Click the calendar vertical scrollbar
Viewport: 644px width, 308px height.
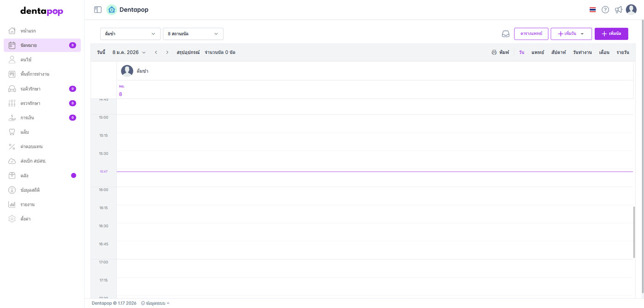pyautogui.click(x=634, y=232)
